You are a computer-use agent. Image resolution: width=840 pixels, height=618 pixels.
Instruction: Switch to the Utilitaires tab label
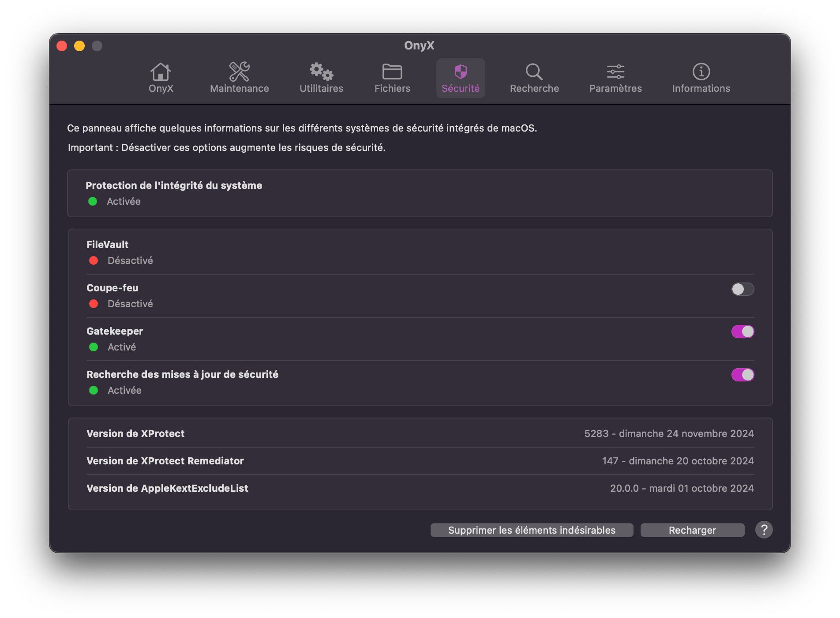321,88
